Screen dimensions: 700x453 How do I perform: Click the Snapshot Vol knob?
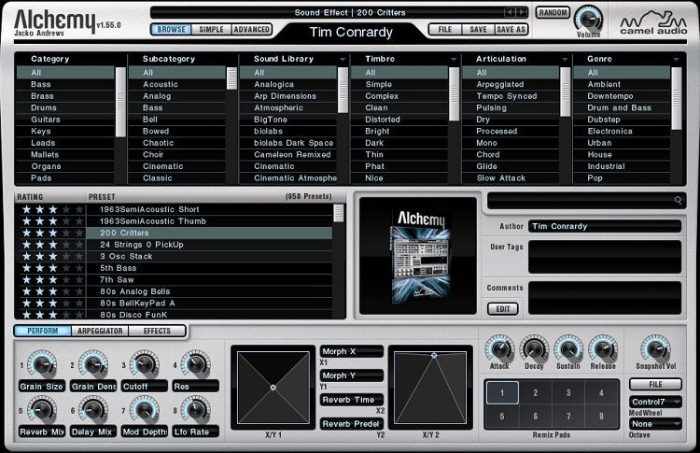[655, 349]
